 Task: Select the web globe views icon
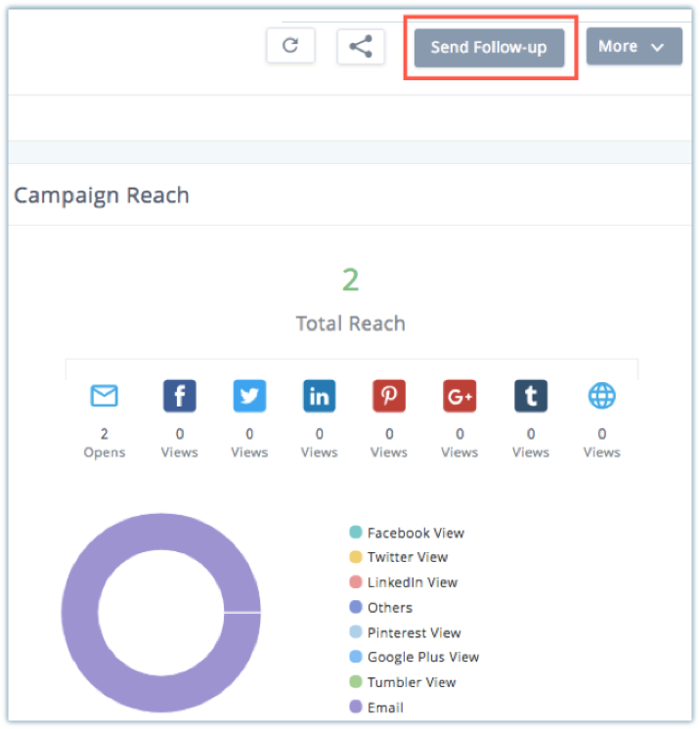point(601,396)
